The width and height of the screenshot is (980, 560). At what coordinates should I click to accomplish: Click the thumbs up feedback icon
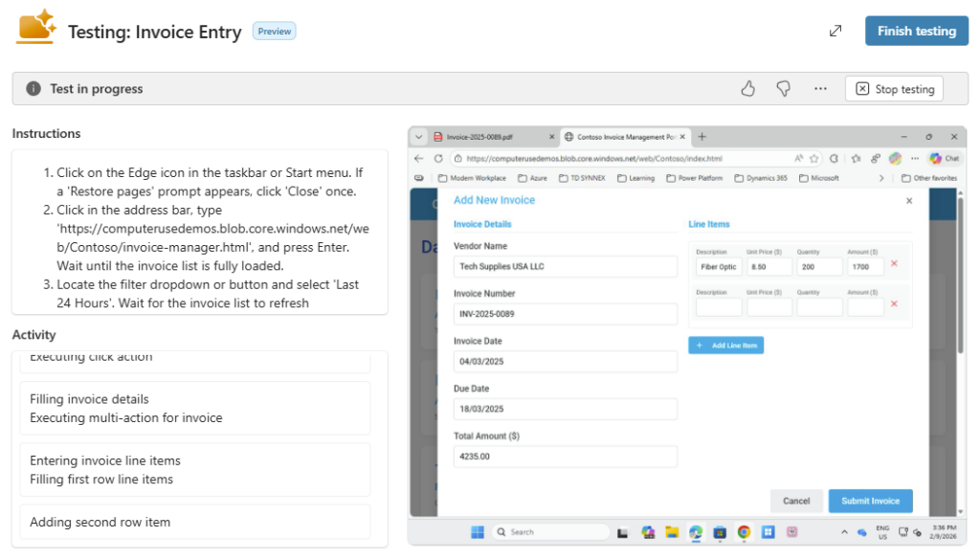click(x=748, y=89)
